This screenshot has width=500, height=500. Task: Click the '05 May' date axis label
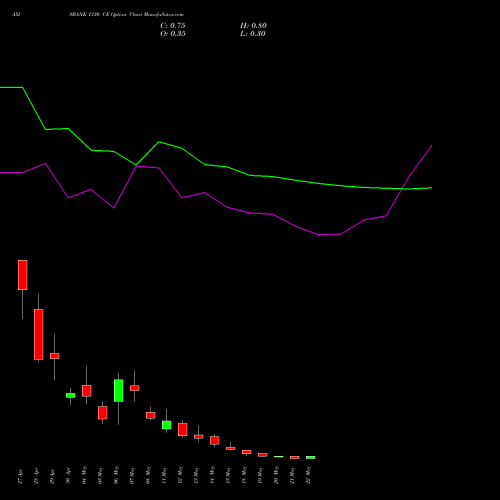click(x=100, y=475)
